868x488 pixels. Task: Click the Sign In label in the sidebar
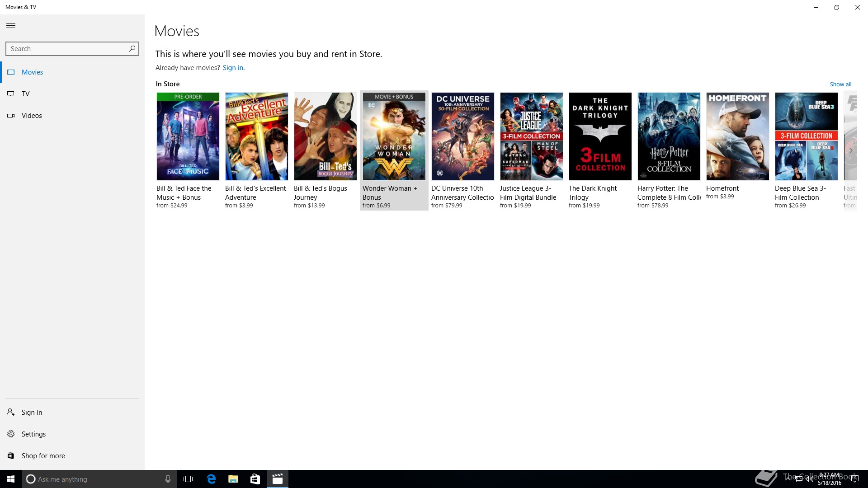[32, 412]
